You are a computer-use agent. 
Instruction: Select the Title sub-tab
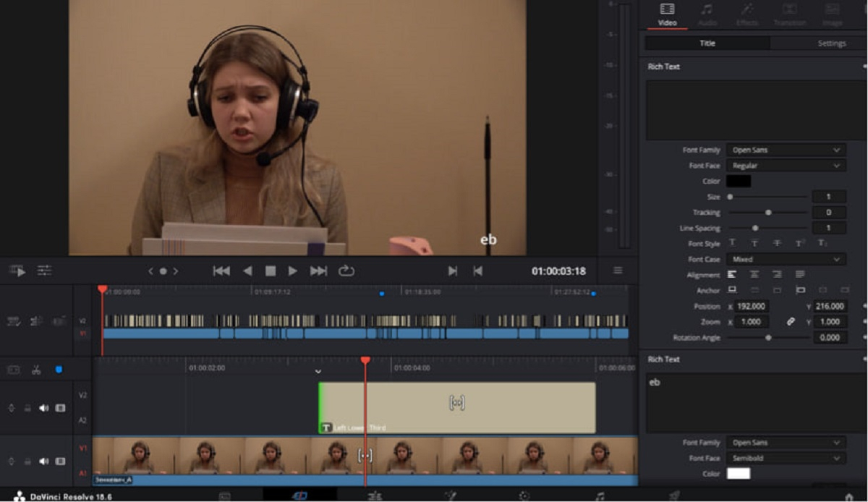pos(707,43)
